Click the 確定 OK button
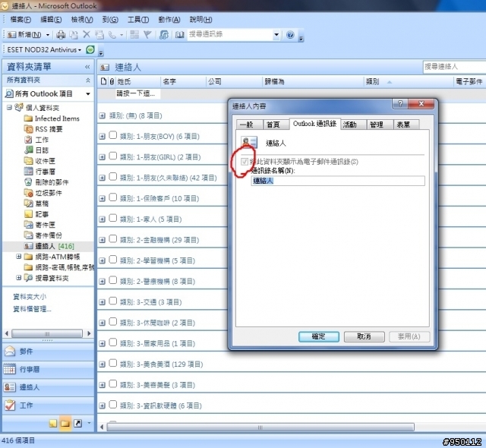Image resolution: width=486 pixels, height=448 pixels. click(x=319, y=336)
